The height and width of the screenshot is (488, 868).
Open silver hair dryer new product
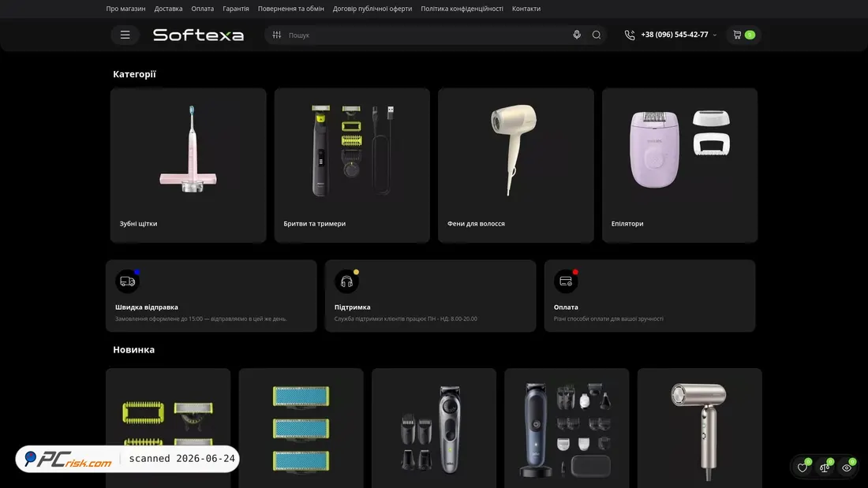(700, 428)
